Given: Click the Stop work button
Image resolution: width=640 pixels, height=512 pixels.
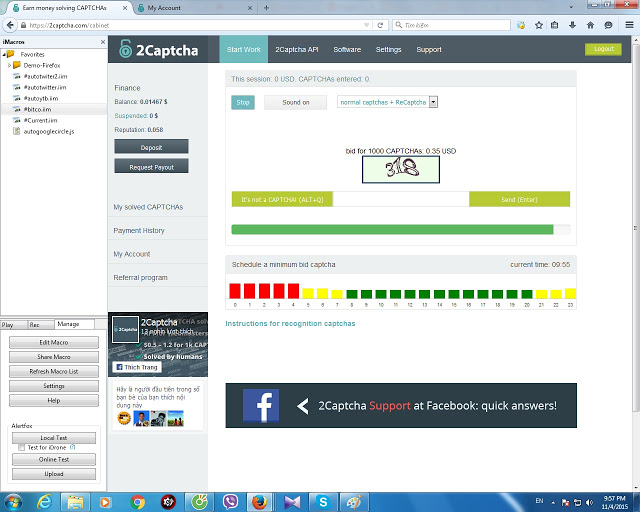Looking at the screenshot, I should (243, 102).
